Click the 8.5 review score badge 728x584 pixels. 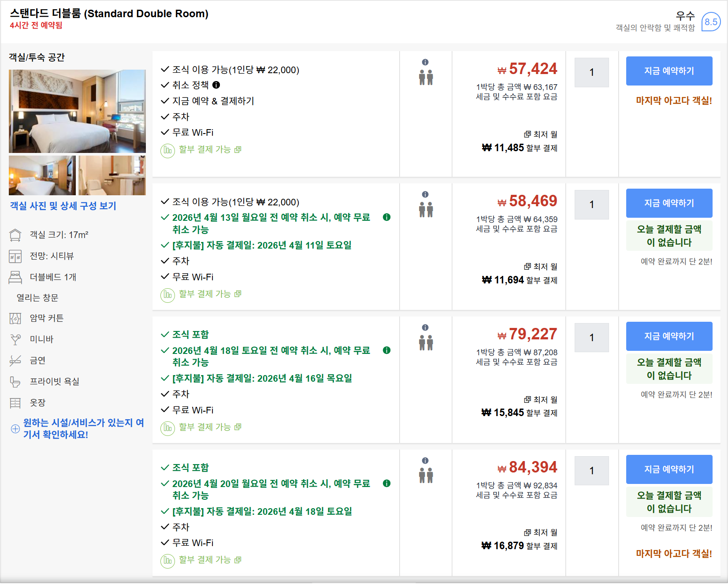(x=710, y=22)
